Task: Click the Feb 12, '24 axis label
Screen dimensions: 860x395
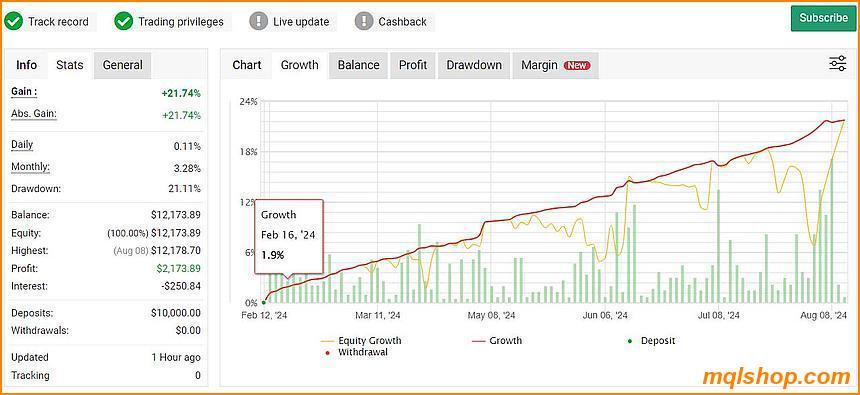Action: click(264, 315)
